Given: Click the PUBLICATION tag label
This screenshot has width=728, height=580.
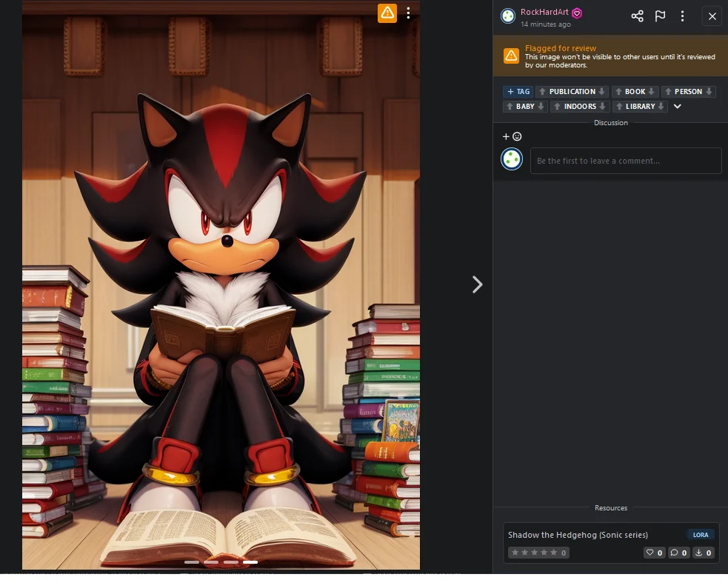Looking at the screenshot, I should point(572,92).
